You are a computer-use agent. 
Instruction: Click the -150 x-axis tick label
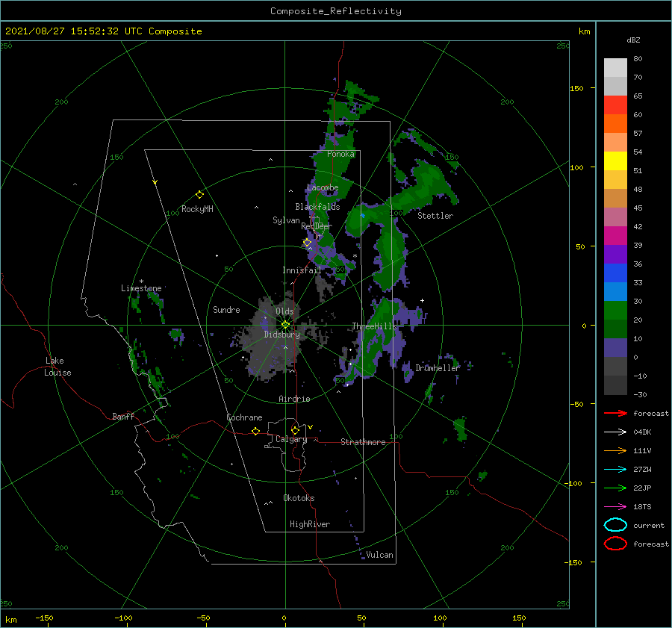(44, 618)
